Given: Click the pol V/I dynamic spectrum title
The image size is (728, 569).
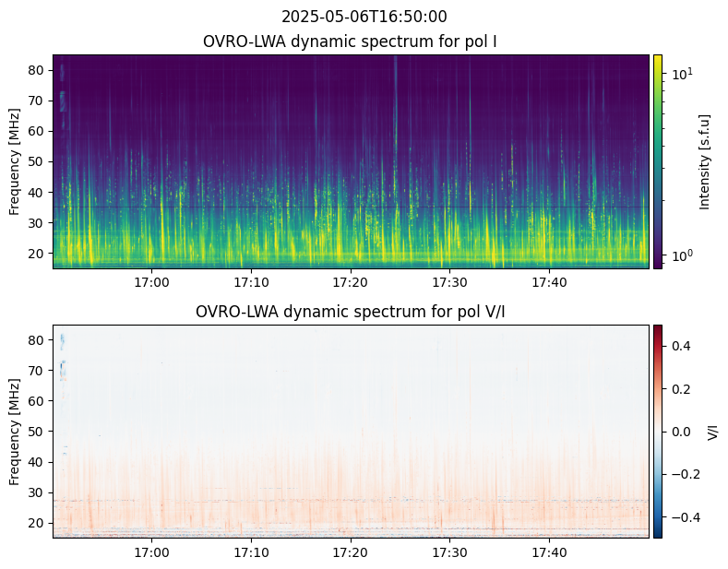Looking at the screenshot, I should pyautogui.click(x=351, y=312).
